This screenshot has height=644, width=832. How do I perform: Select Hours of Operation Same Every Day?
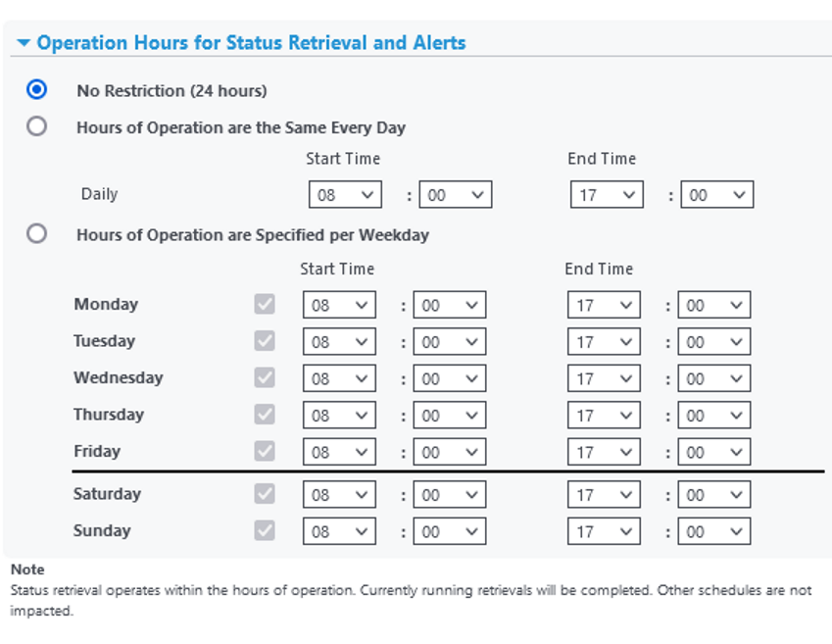[37, 126]
